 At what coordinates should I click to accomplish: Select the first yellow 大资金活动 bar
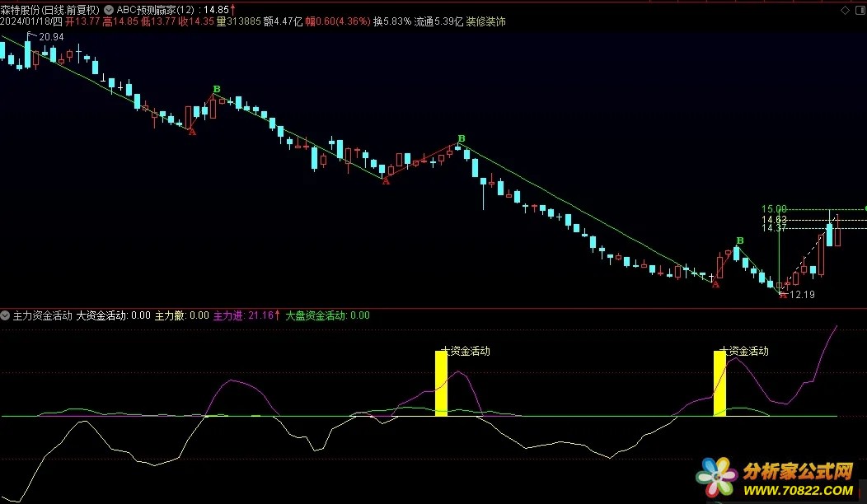pos(441,383)
